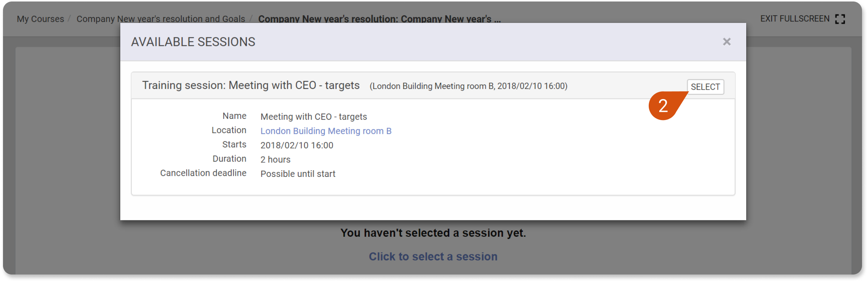Image resolution: width=868 pixels, height=282 pixels.
Task: Click the start time 2018/02/10 16:00 value
Action: click(x=297, y=145)
